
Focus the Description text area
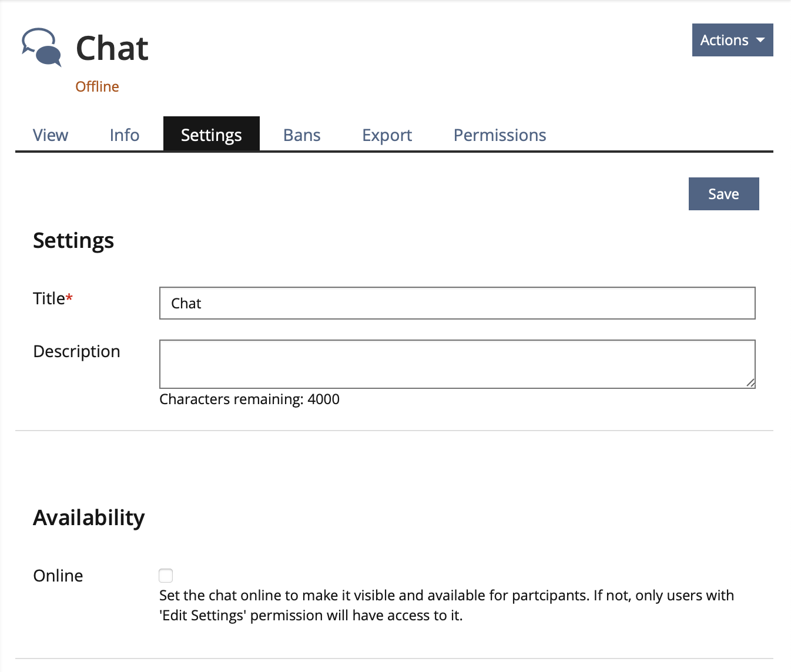pyautogui.click(x=456, y=364)
